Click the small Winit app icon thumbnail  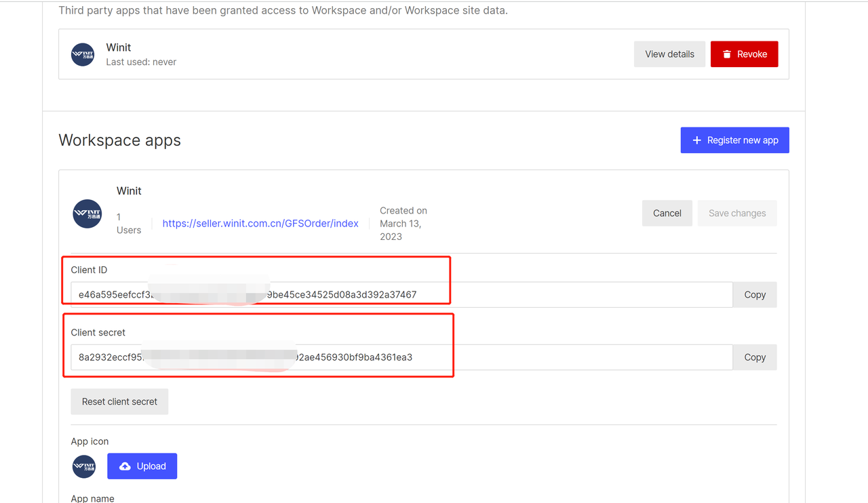84,466
